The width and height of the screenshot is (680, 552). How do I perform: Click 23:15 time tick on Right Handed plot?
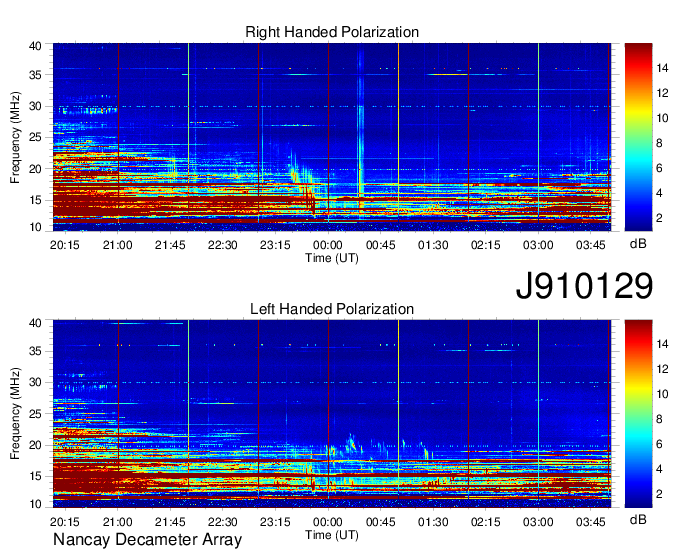(x=275, y=245)
